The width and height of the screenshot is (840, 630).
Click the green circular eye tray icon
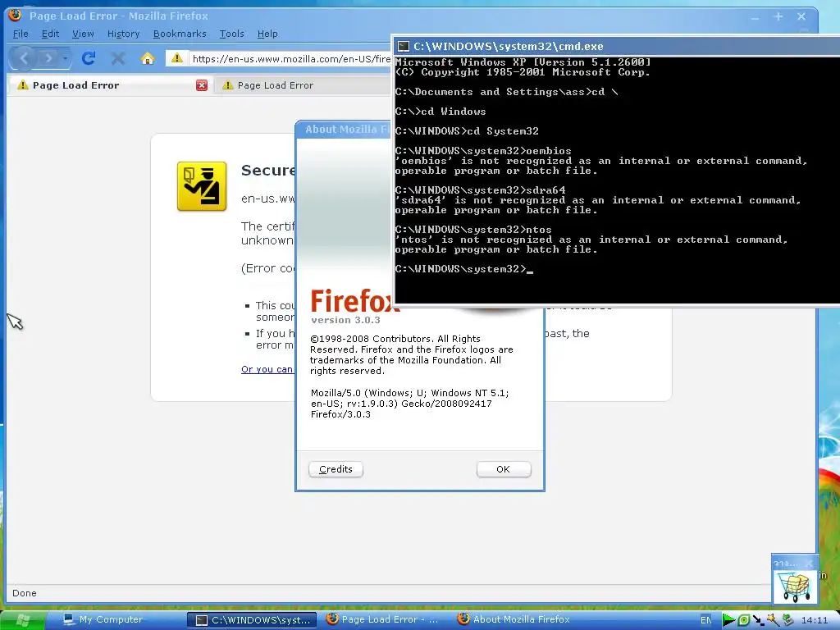(x=743, y=620)
